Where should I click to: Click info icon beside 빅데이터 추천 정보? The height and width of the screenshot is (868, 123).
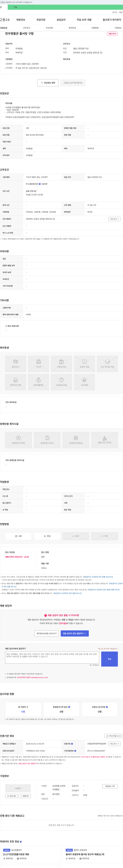coord(21,842)
